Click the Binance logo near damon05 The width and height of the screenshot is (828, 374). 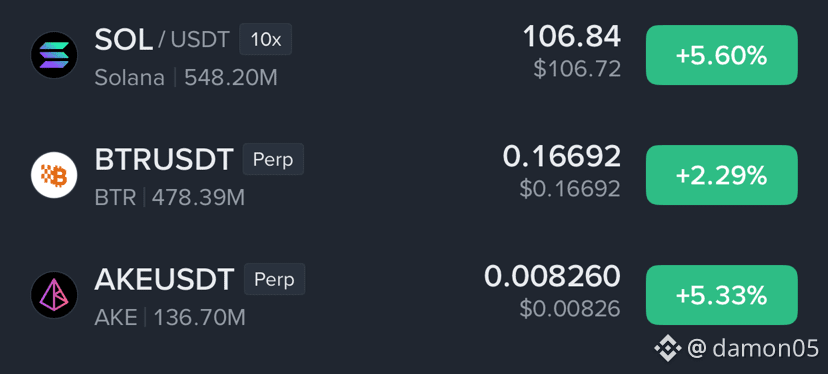click(x=667, y=348)
